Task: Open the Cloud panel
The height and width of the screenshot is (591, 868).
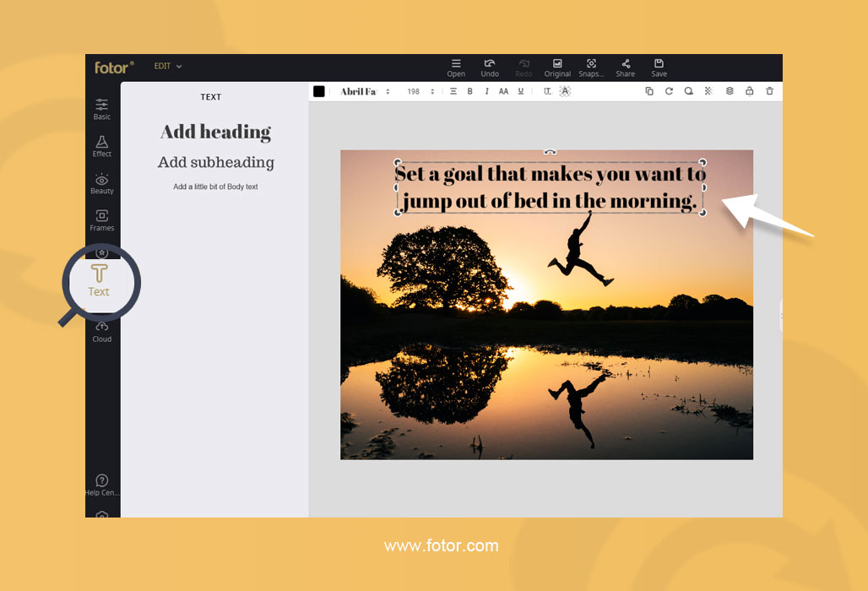Action: 102,332
